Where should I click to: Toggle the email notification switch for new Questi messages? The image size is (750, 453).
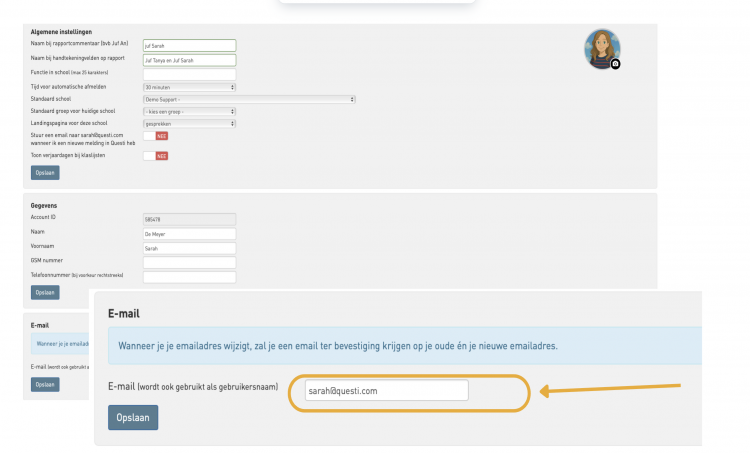[x=155, y=136]
